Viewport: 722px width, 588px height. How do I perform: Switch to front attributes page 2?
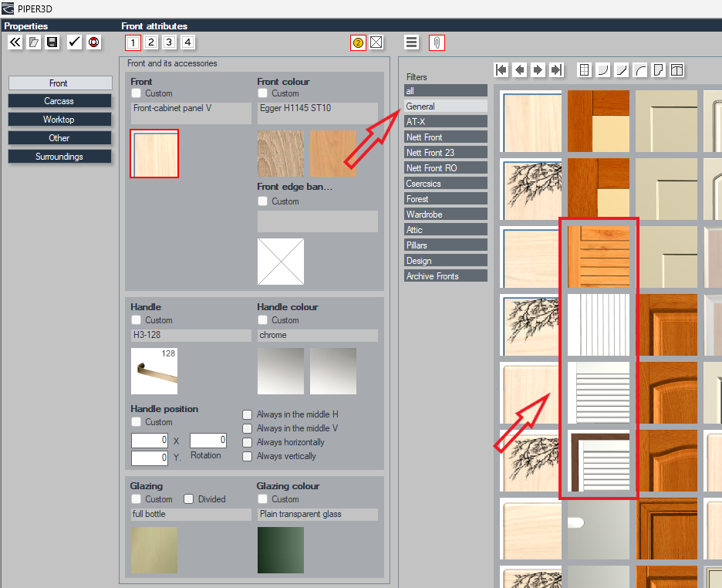[150, 42]
